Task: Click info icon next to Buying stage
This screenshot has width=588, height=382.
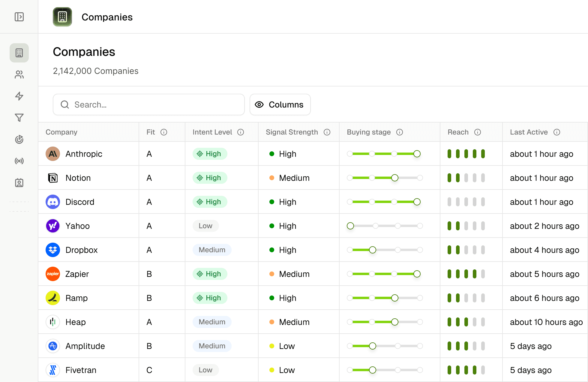Action: [400, 132]
